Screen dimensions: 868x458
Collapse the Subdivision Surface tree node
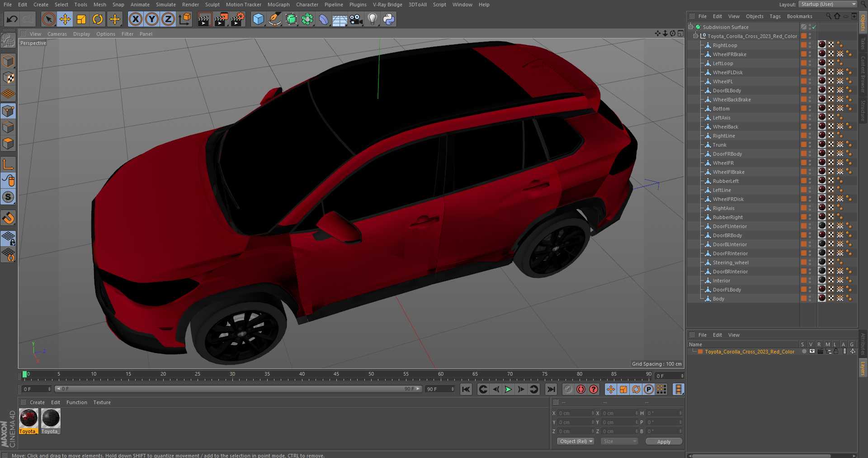690,27
